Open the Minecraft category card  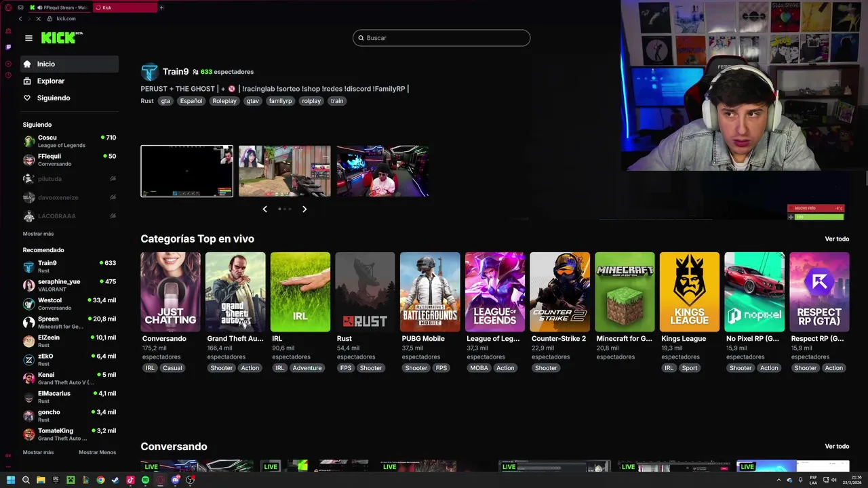click(625, 292)
